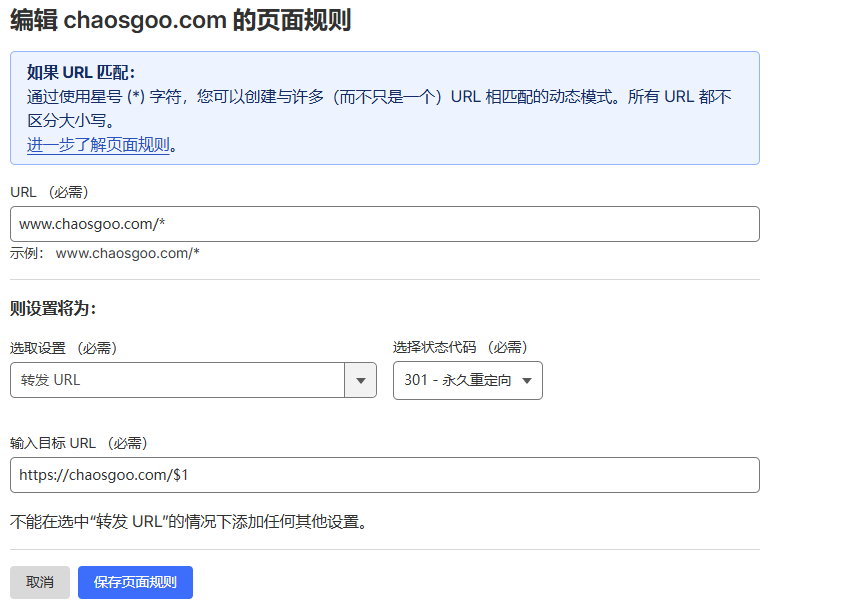The image size is (847, 609).
Task: Click the 示例 www.chaosgoo.com/* hint text
Action: point(105,254)
